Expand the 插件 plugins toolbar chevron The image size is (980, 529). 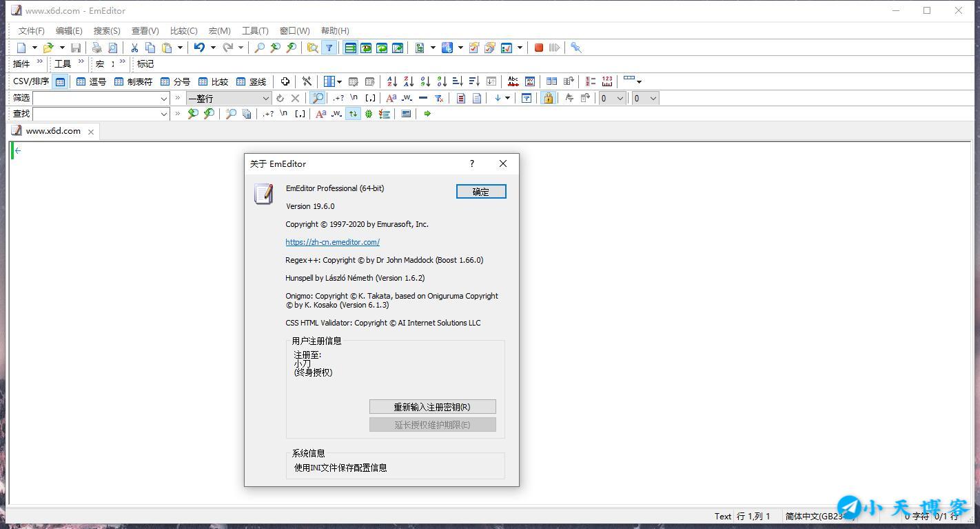tap(39, 63)
